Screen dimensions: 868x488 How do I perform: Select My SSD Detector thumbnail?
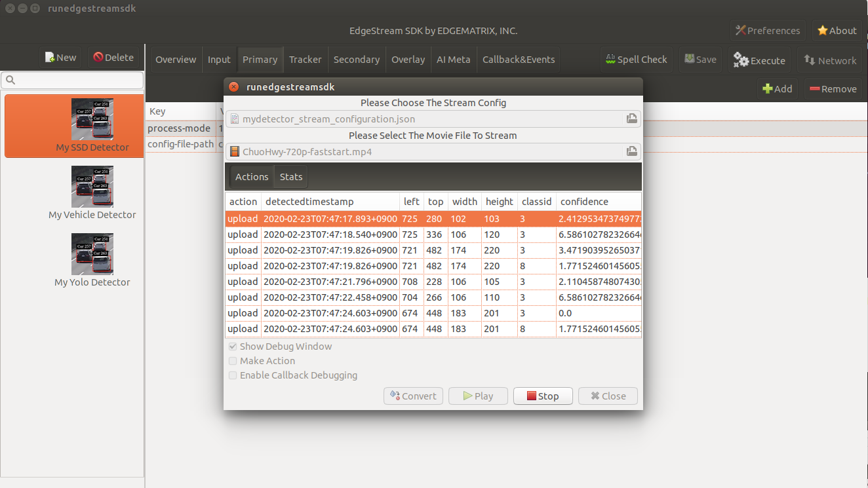(92, 119)
